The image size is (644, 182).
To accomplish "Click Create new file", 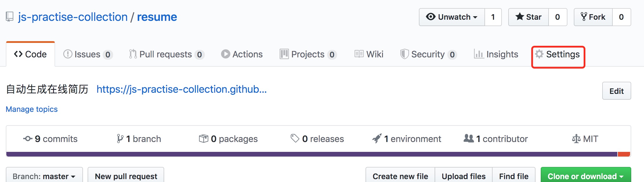I will click(x=400, y=176).
